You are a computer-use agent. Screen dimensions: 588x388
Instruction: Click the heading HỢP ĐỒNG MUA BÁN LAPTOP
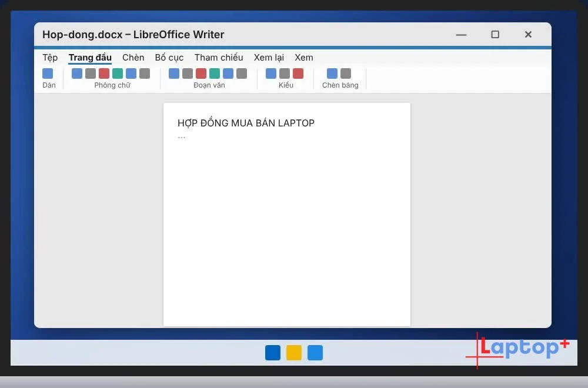246,123
